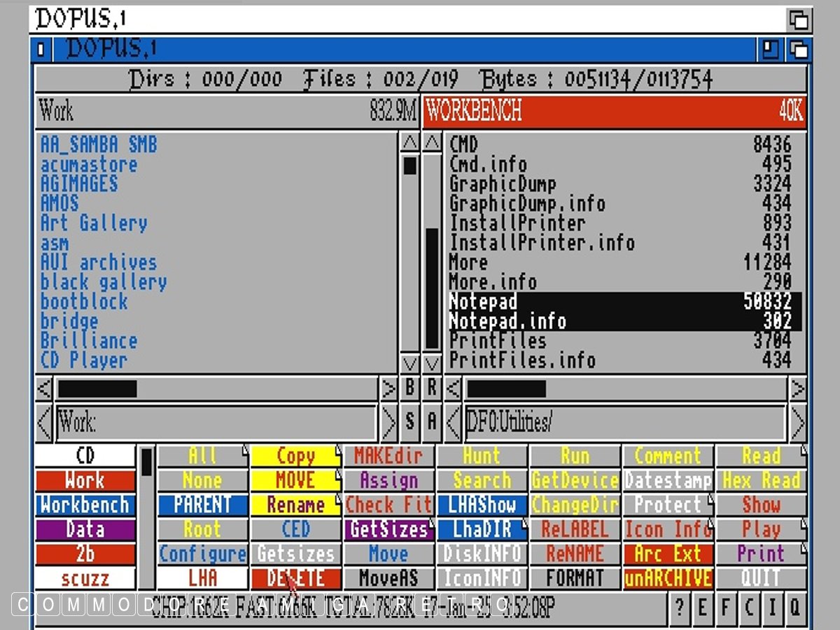Viewport: 840px width, 630px height.
Task: Click the small 'R' button between panes
Action: point(432,387)
